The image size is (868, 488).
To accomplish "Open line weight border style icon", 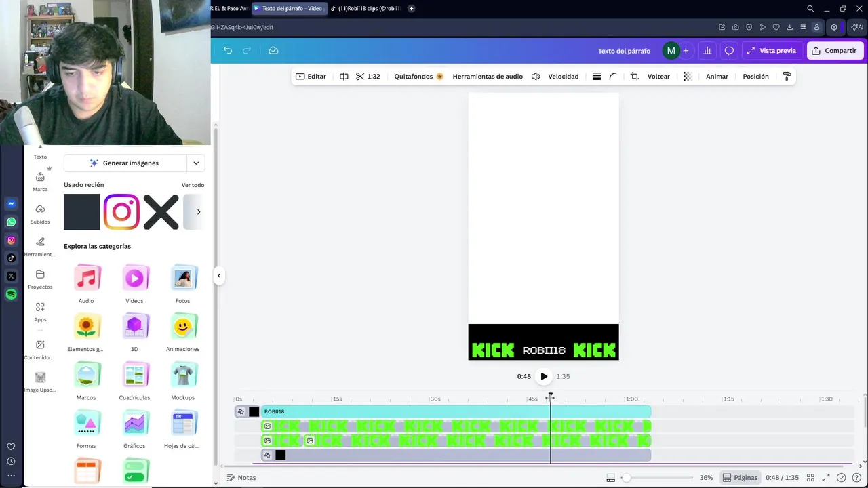I will (x=597, y=77).
